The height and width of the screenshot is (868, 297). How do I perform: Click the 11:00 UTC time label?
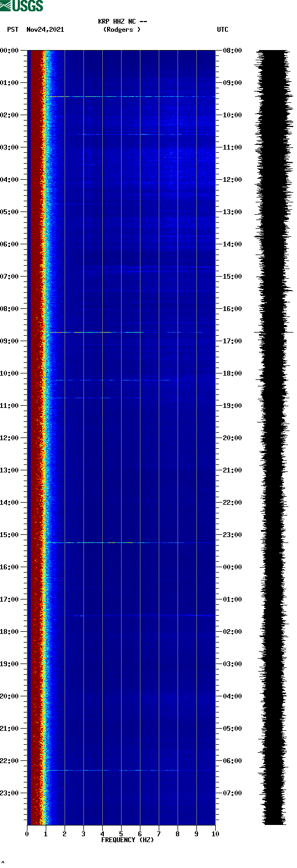(x=232, y=147)
